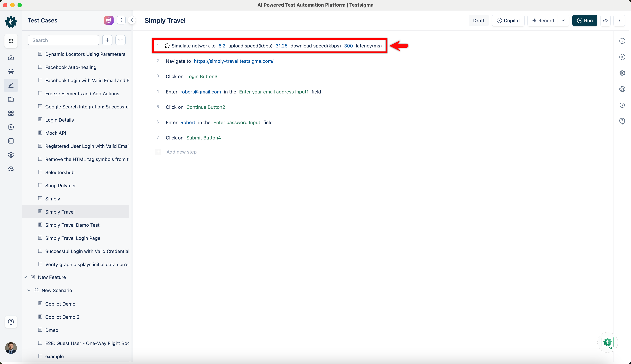
Task: Click Enter password Input element in step 6
Action: [x=236, y=122]
